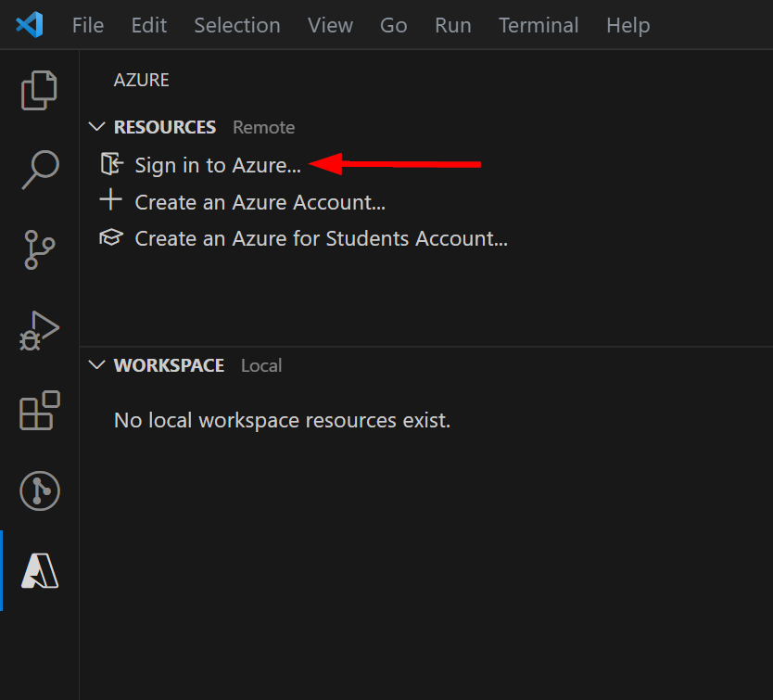Image resolution: width=773 pixels, height=700 pixels.
Task: Open the Git Graph activity bar icon
Action: pyautogui.click(x=40, y=490)
